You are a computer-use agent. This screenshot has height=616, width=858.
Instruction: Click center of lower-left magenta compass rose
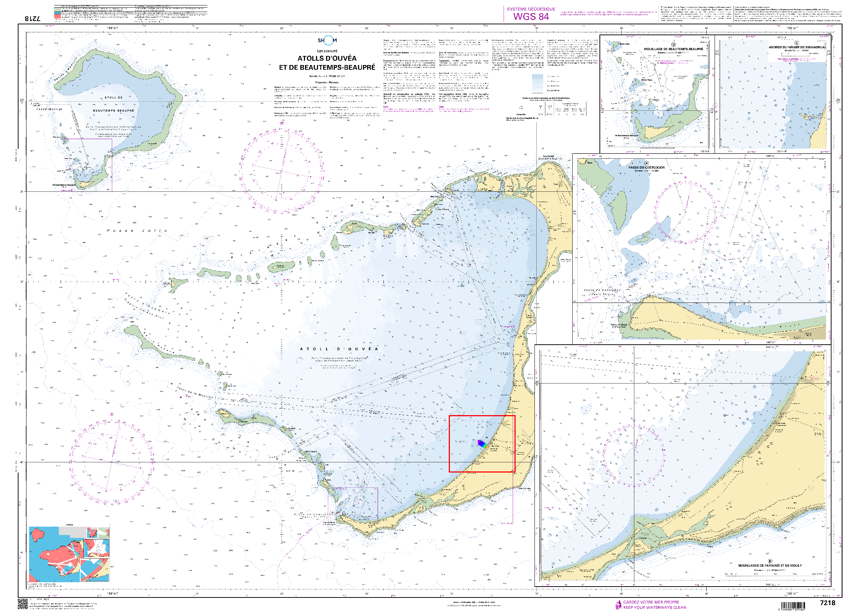point(112,462)
